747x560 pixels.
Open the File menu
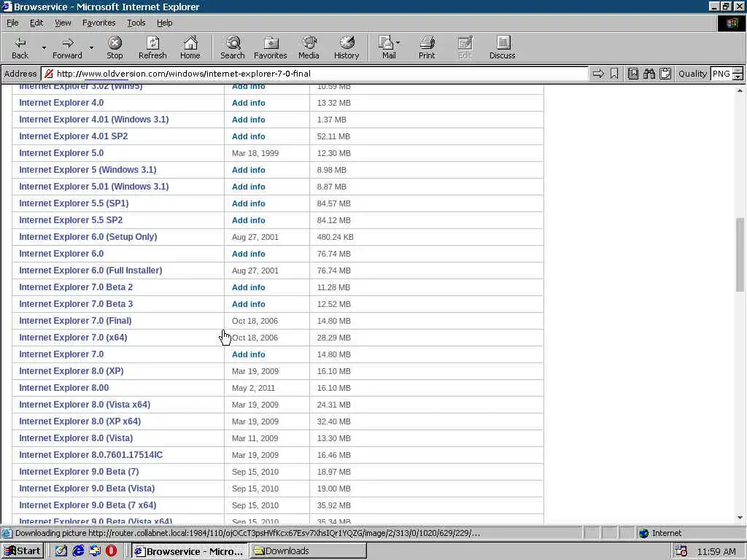[x=12, y=23]
